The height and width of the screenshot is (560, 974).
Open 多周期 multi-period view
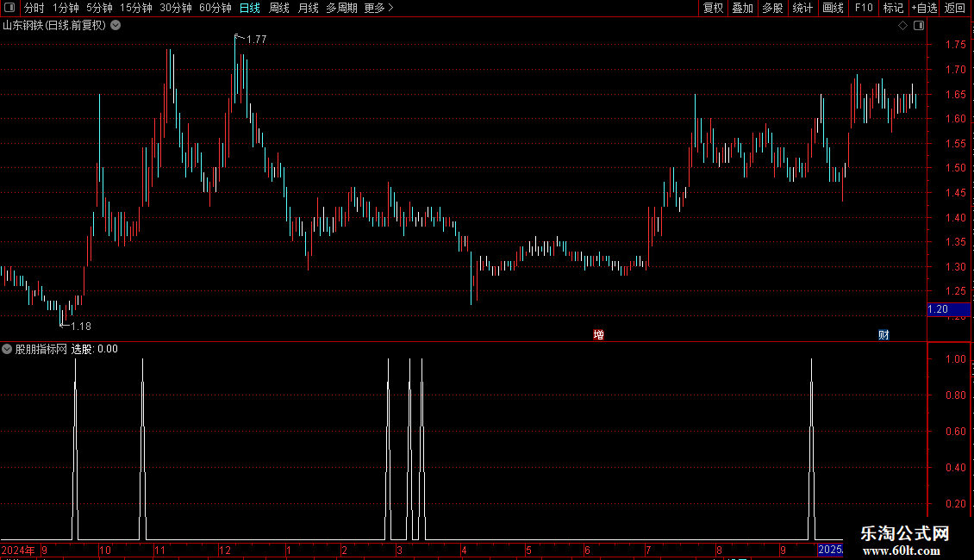341,8
